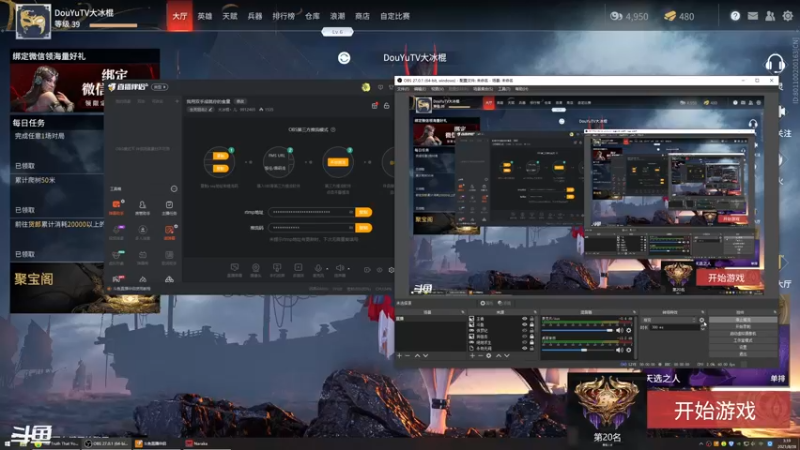The width and height of the screenshot is (800, 450).
Task: Click the large 开始游戏 button in game
Action: (718, 410)
